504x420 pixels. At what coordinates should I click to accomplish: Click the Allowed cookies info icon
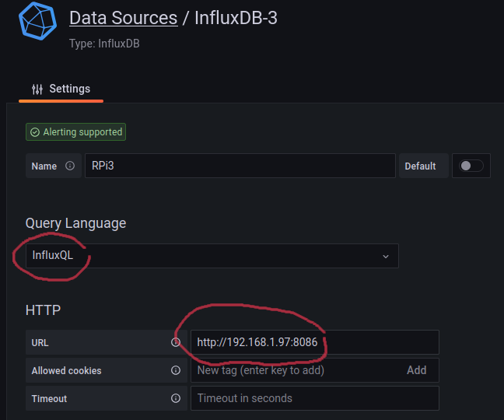coord(176,370)
